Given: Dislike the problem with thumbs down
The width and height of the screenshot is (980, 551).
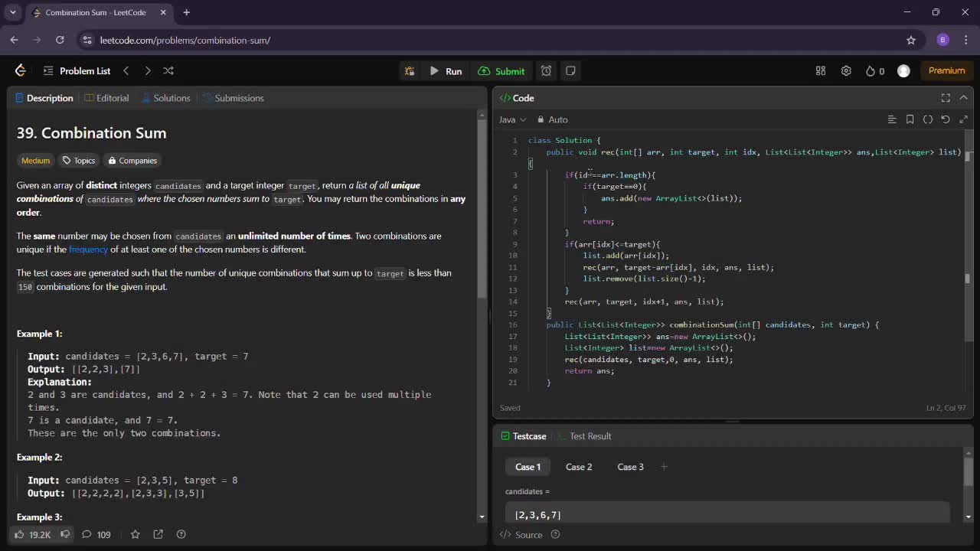Looking at the screenshot, I should tap(65, 534).
